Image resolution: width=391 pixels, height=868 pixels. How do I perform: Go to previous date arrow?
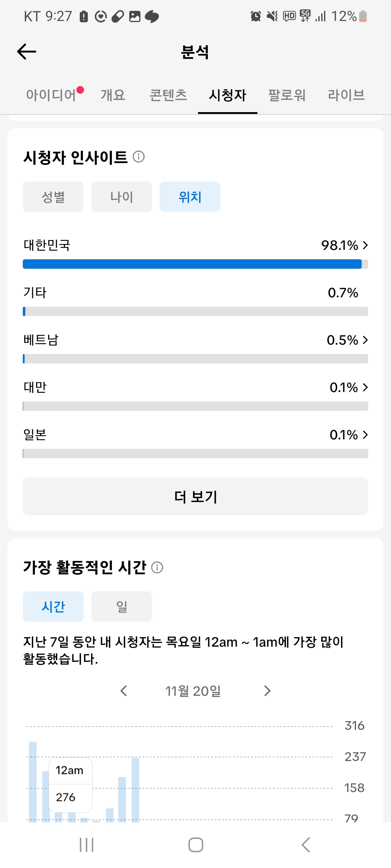pyautogui.click(x=124, y=691)
